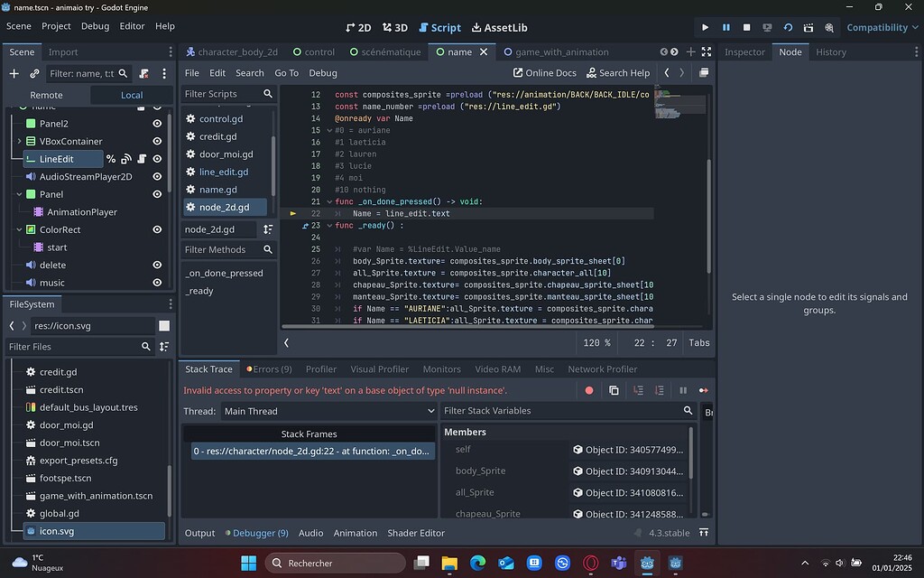The width and height of the screenshot is (924, 578).
Task: Add a new node with the plus icon
Action: [13, 73]
